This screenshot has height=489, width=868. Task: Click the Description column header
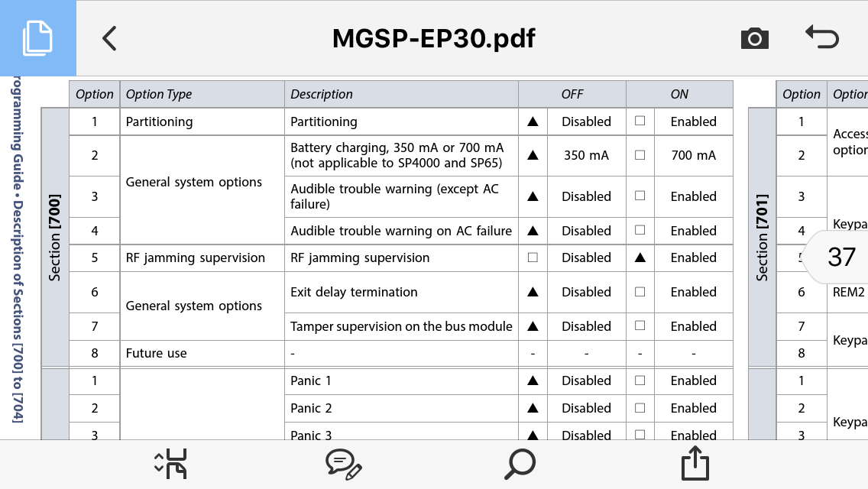point(322,95)
